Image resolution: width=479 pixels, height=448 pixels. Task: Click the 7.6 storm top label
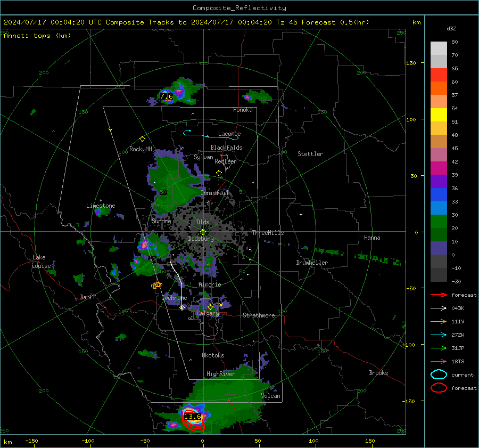(x=167, y=96)
